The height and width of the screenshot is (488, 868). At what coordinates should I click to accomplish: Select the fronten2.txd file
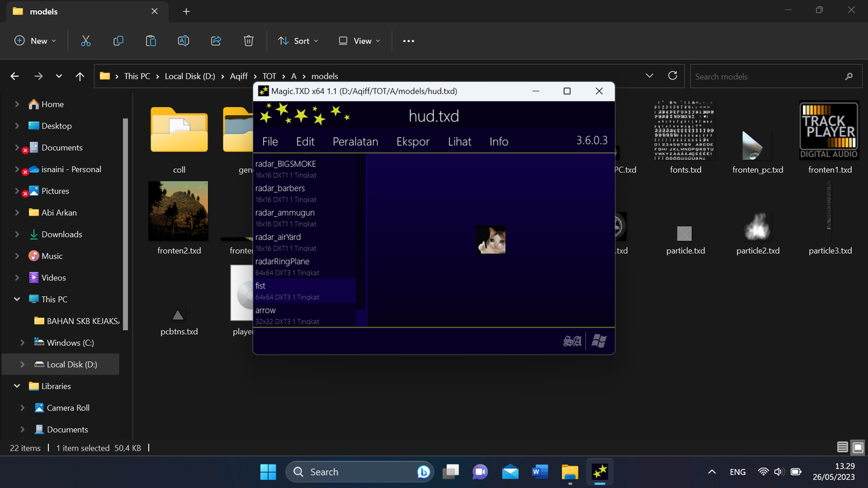[179, 218]
